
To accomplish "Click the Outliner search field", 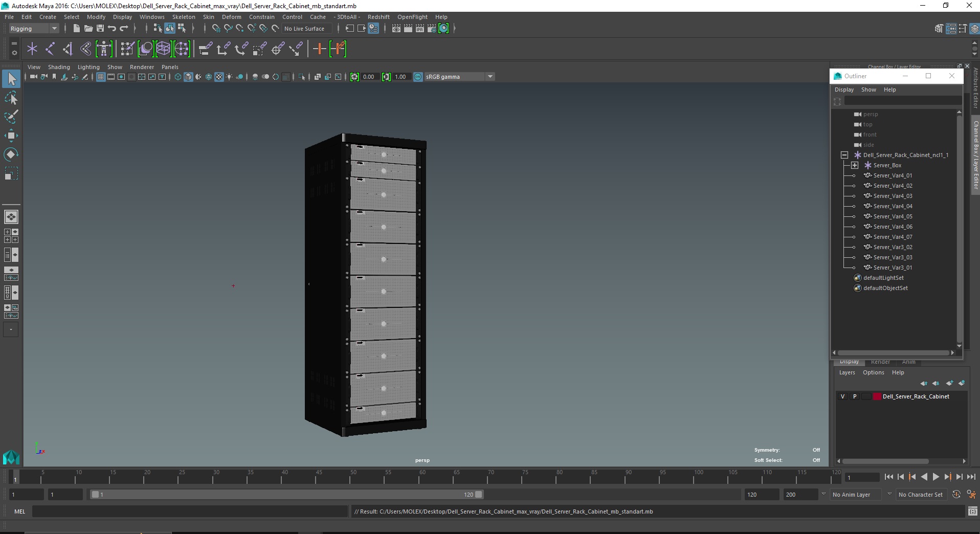I will coord(903,101).
